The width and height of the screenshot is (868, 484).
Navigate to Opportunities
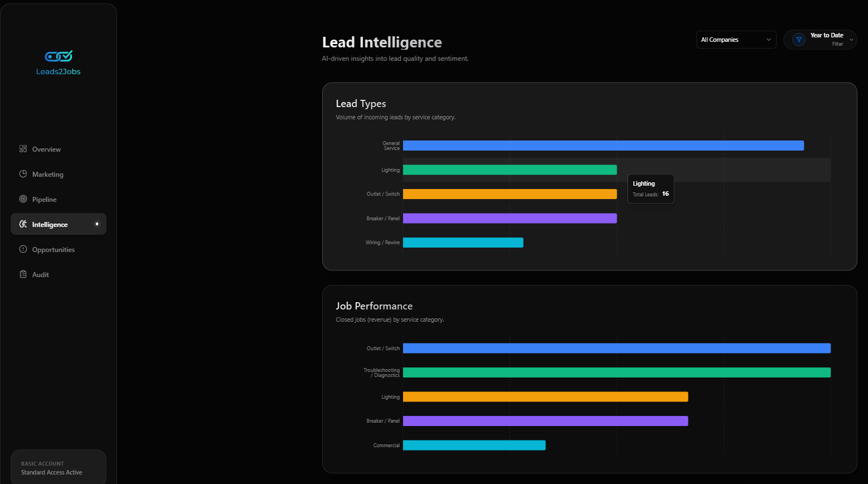click(59, 249)
